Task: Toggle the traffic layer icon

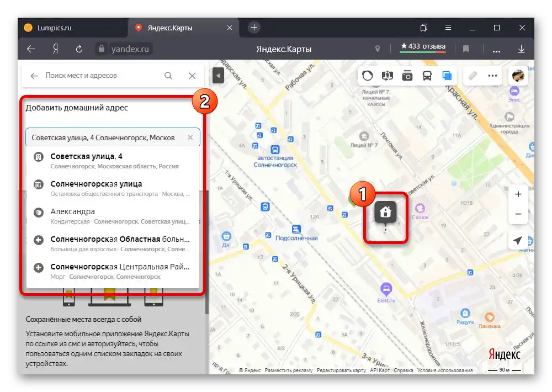Action: [x=368, y=76]
